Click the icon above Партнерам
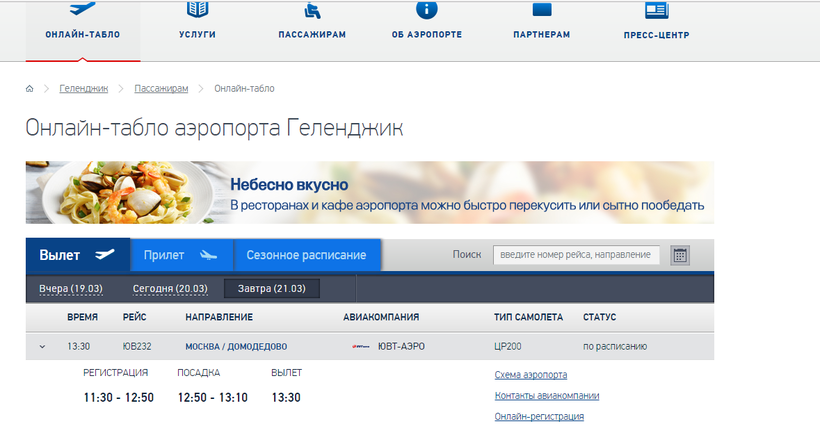This screenshot has width=820, height=433. click(541, 10)
